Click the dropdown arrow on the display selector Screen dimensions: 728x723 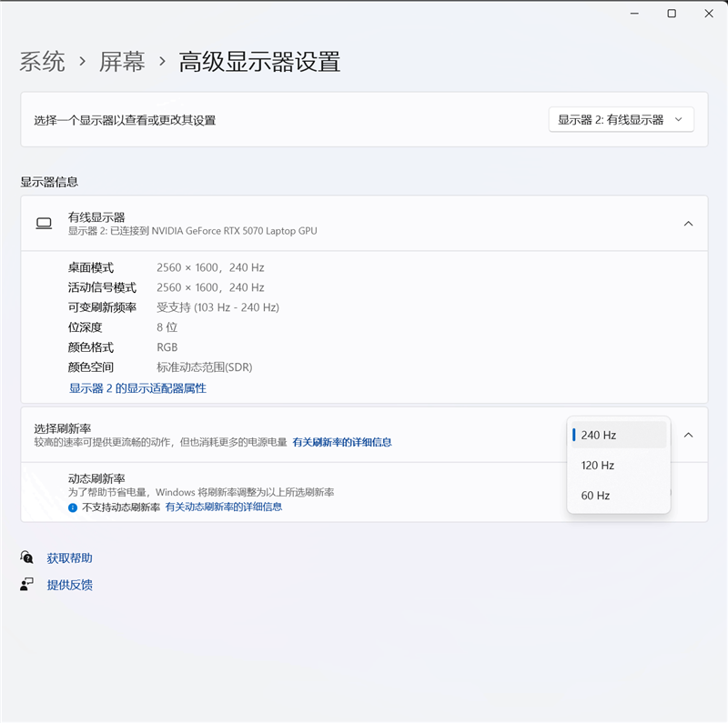coord(680,119)
